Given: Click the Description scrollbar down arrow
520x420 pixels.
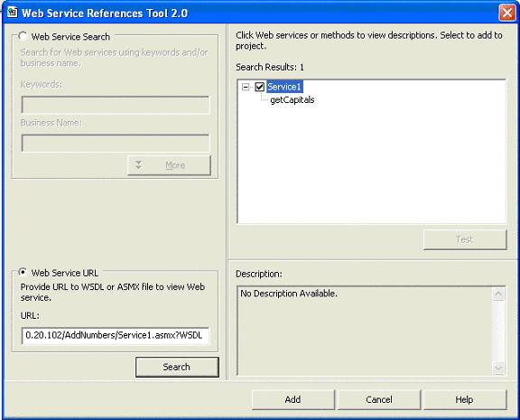Looking at the screenshot, I should (x=498, y=368).
